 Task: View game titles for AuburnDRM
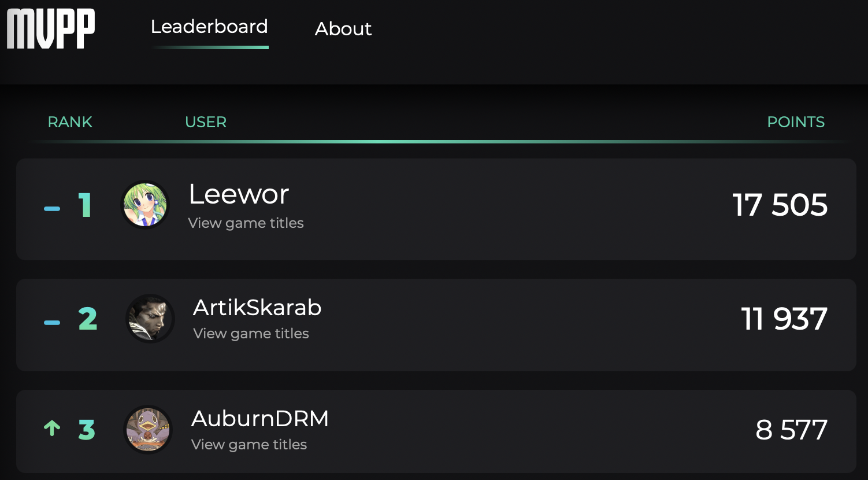tap(249, 445)
